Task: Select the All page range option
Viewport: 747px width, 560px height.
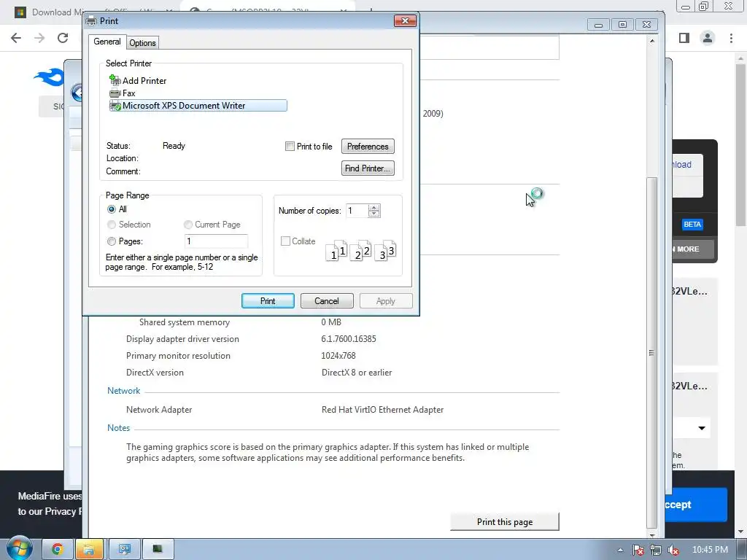Action: point(112,209)
